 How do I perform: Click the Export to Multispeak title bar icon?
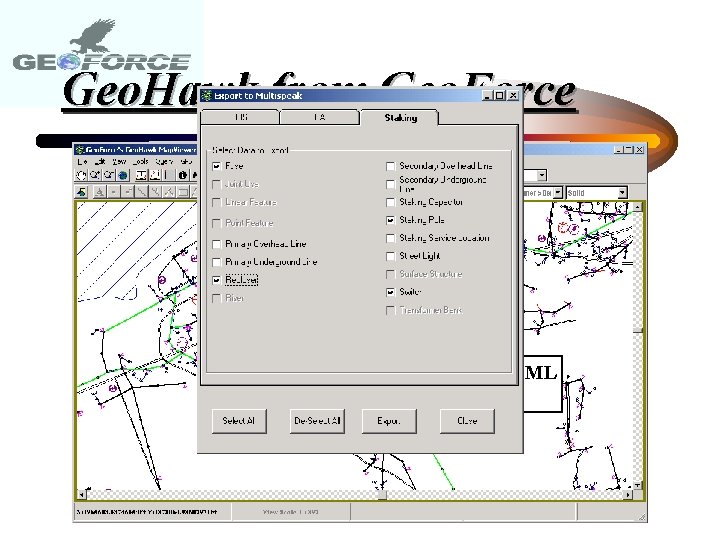point(207,96)
